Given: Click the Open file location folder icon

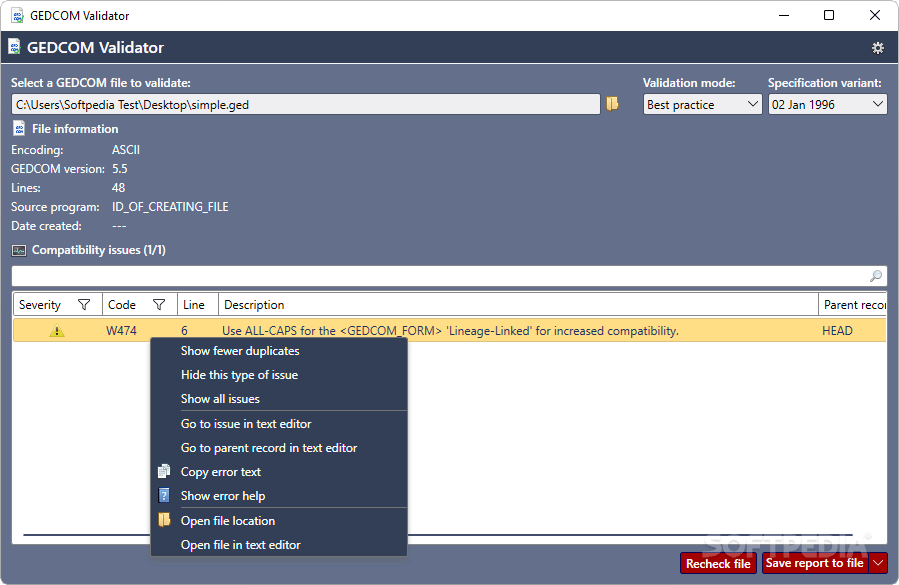Looking at the screenshot, I should pyautogui.click(x=164, y=520).
